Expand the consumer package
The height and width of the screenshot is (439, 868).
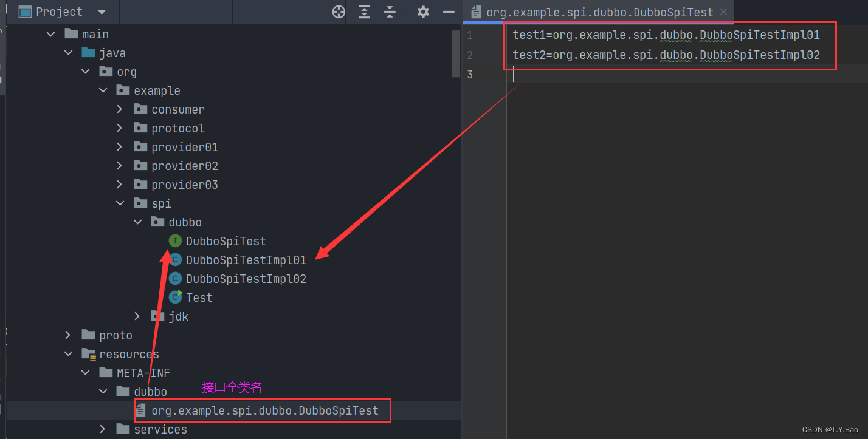pos(120,109)
